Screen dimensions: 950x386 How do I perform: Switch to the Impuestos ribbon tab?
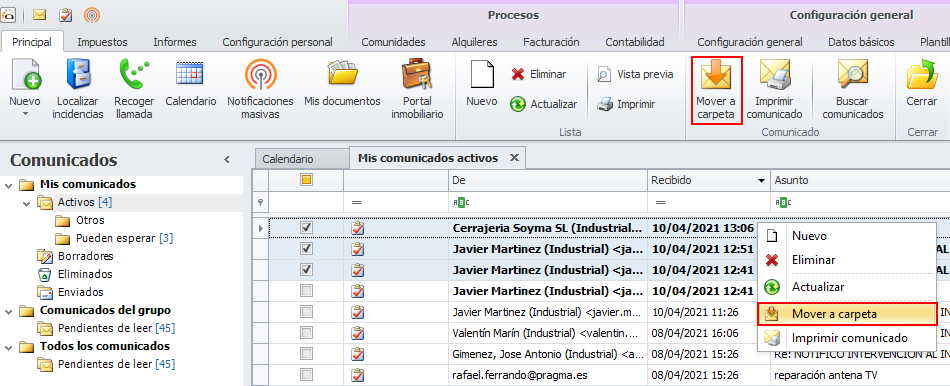[x=102, y=42]
